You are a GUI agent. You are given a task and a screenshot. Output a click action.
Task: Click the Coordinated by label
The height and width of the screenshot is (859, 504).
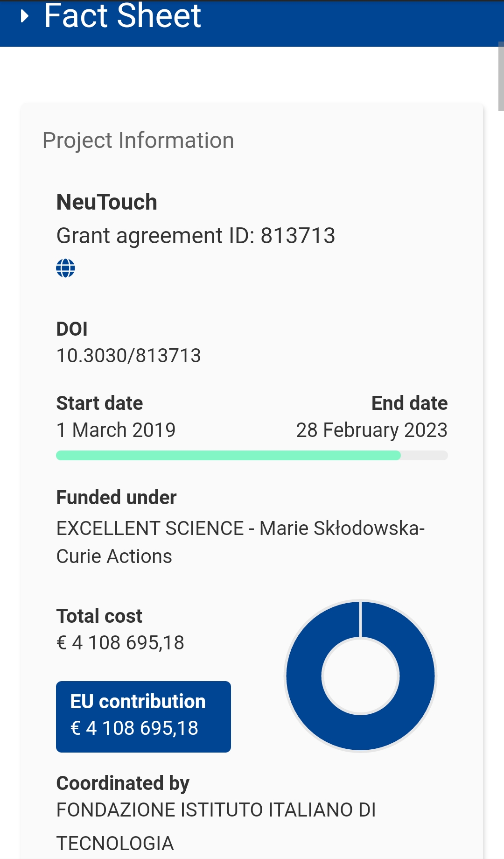click(x=123, y=783)
